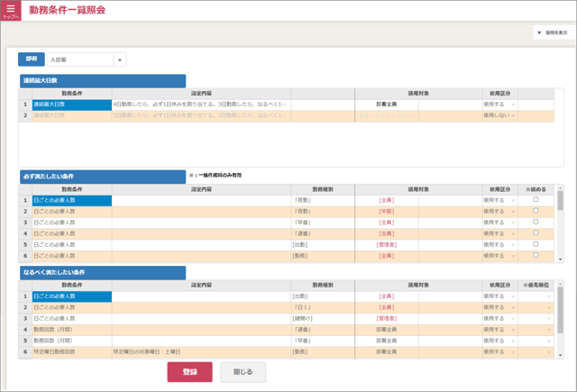577x392 pixels.
Task: Open 使用区分 dropdown for 連続最大日数 row 1
Action: tap(513, 105)
